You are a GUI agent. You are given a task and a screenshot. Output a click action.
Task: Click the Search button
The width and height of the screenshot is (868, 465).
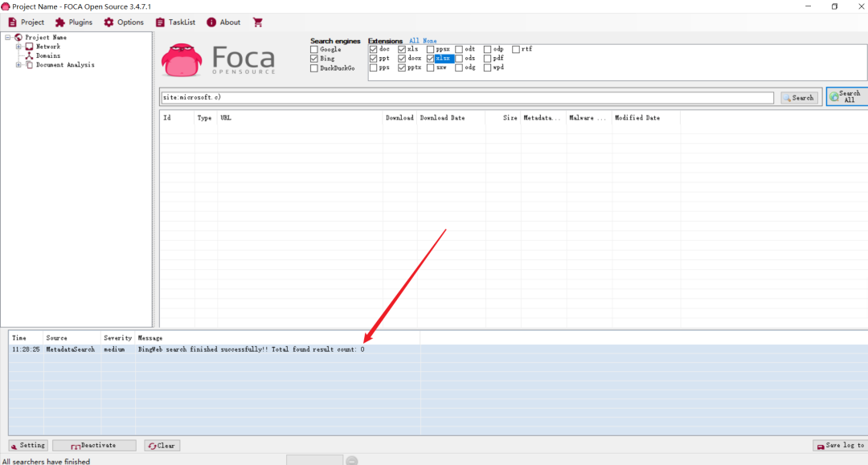tap(800, 98)
